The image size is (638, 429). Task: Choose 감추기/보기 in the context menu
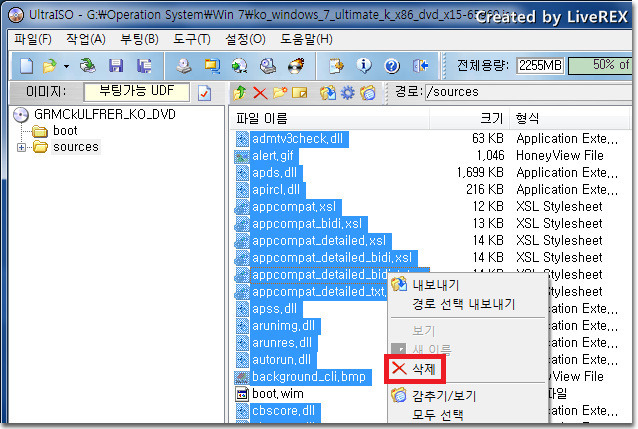468,395
